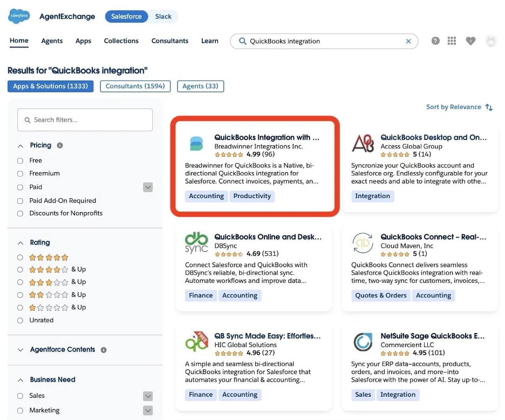Viewport: 505px width, 420px height.
Task: Click the Breadwinner app logo
Action: click(x=196, y=144)
